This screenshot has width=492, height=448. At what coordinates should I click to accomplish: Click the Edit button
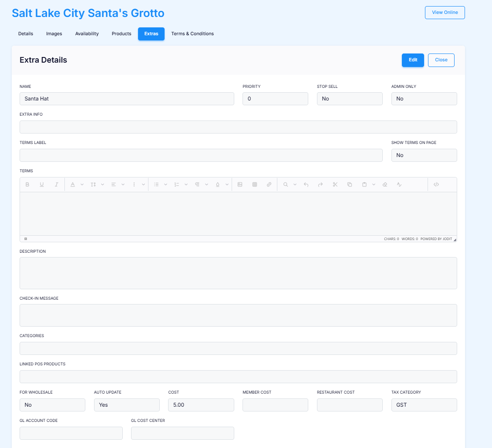tap(413, 60)
